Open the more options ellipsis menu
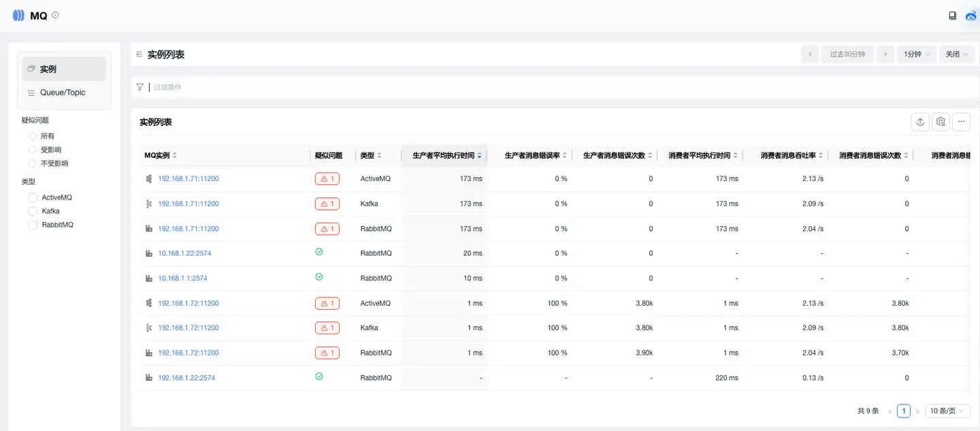980x431 pixels. pos(961,122)
